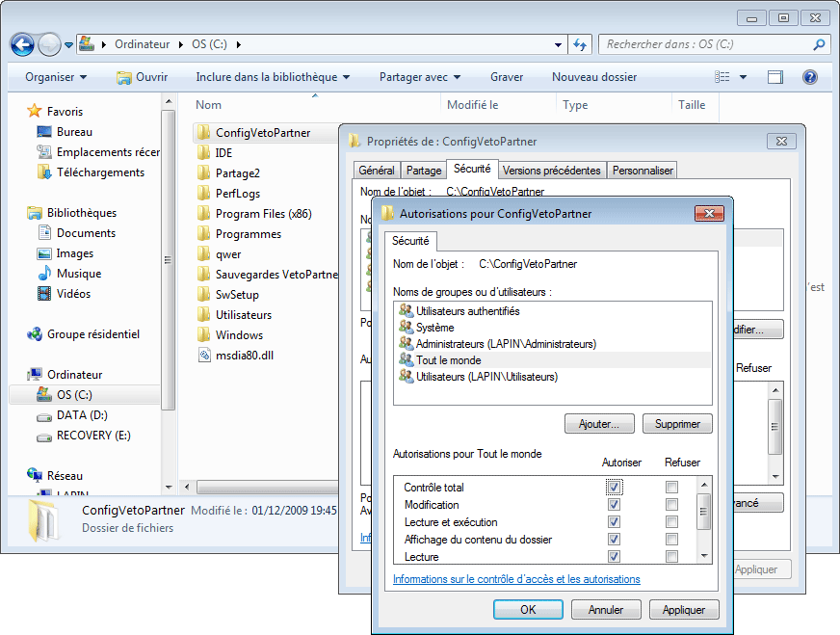Viewport: 840px width, 635px height.
Task: Click the file list horizontal scrollbar
Action: [x=268, y=487]
